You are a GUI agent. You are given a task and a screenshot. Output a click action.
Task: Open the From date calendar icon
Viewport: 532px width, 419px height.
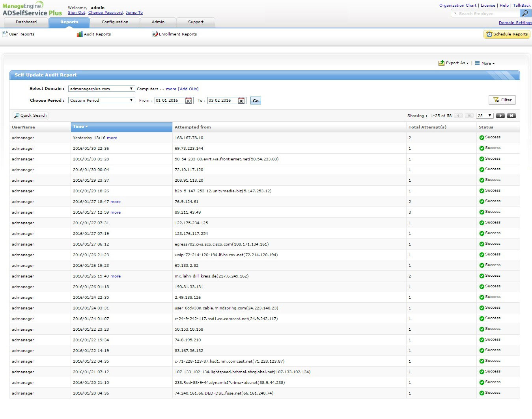point(189,101)
